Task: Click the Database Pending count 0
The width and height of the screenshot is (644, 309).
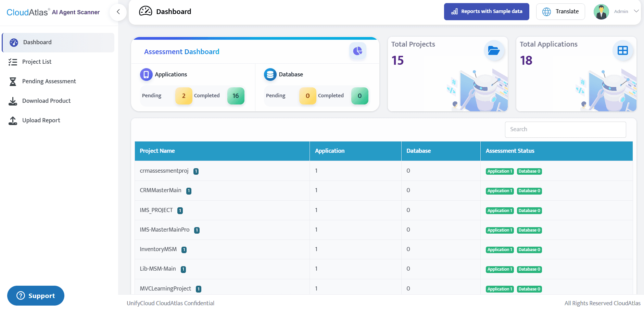Action: tap(308, 96)
